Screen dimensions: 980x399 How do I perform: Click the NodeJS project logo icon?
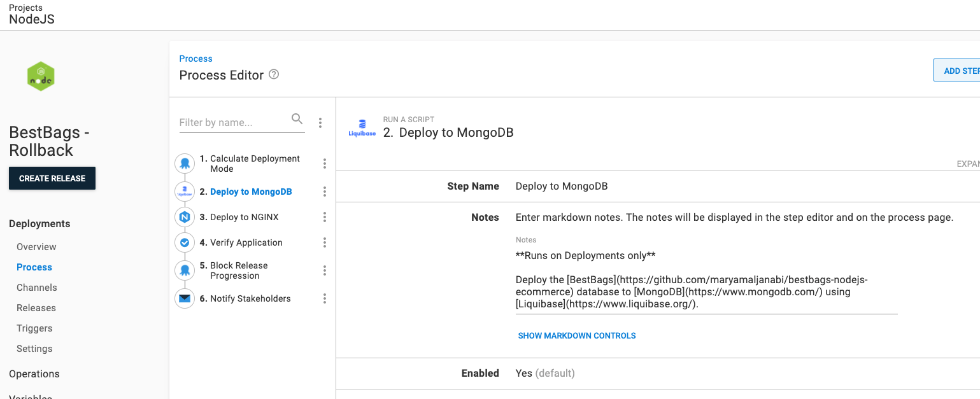[x=41, y=77]
